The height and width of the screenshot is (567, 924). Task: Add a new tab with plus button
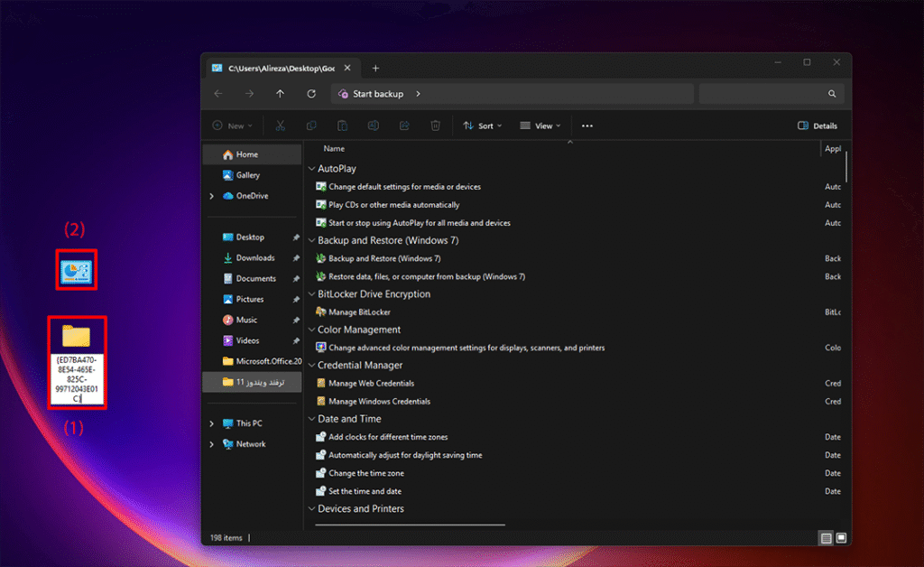pyautogui.click(x=376, y=69)
